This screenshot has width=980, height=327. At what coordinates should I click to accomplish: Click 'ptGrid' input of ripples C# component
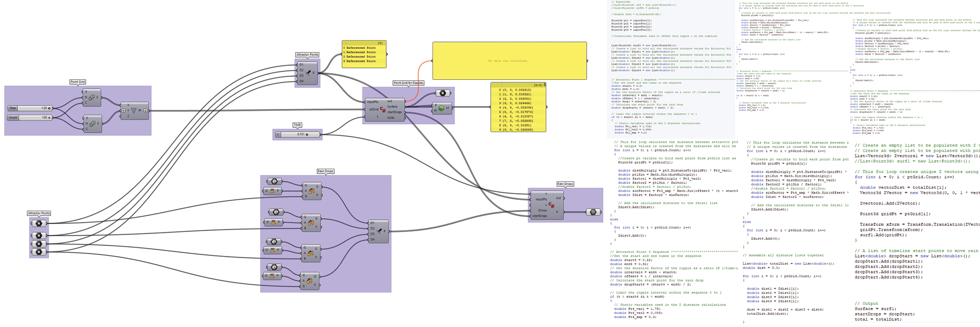374,109
